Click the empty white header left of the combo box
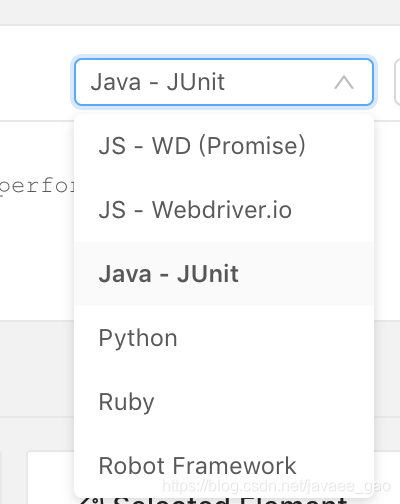 click(35, 73)
